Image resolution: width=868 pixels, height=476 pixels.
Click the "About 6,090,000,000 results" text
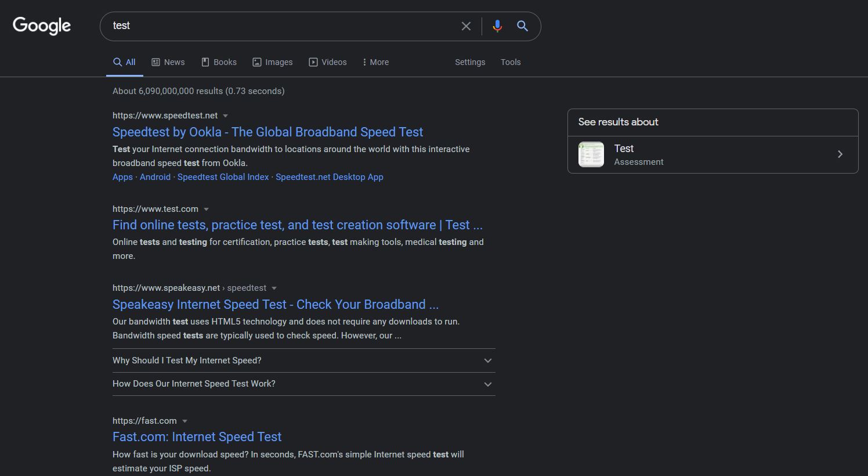coord(168,91)
